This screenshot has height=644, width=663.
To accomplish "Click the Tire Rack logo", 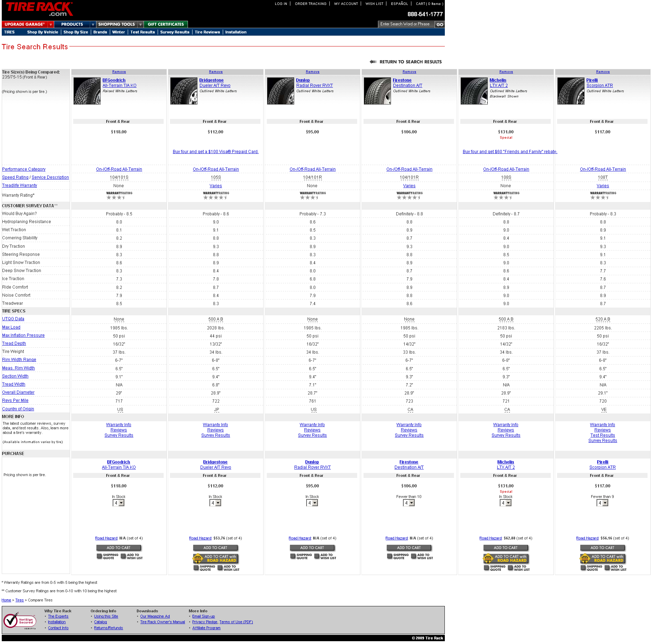I will (39, 9).
